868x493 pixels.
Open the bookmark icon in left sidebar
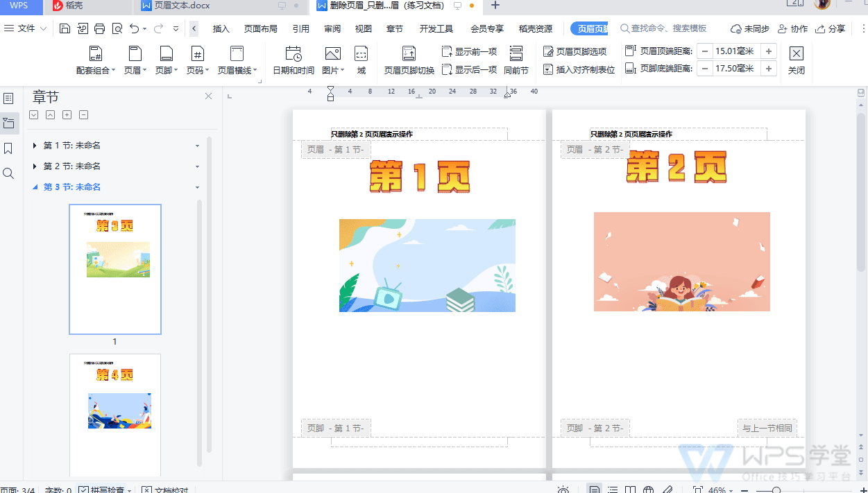[8, 148]
